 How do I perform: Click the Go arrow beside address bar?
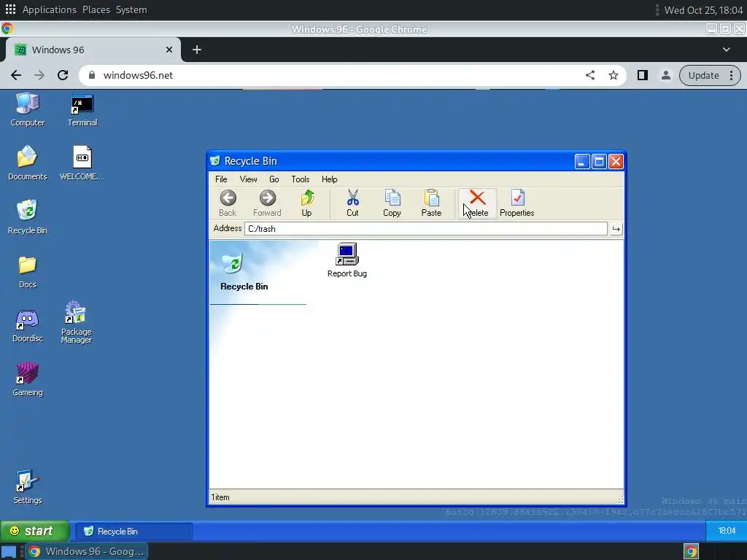point(616,229)
